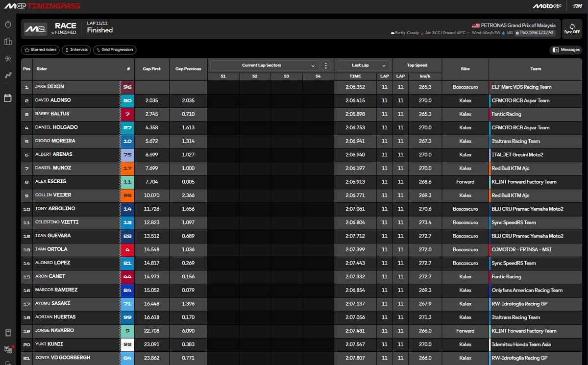Select rider TONY ARBOLINO
Viewport: 588px width, 365px height.
click(x=55, y=209)
